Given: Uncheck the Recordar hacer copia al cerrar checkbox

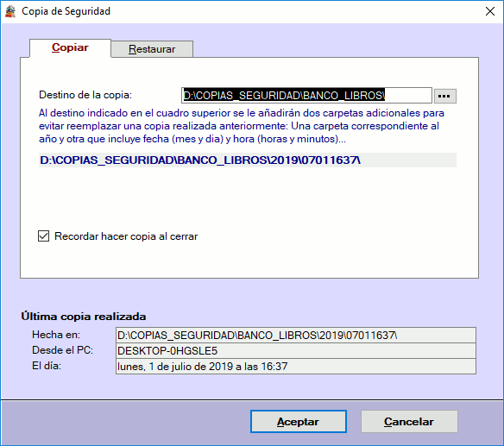Looking at the screenshot, I should [x=44, y=236].
